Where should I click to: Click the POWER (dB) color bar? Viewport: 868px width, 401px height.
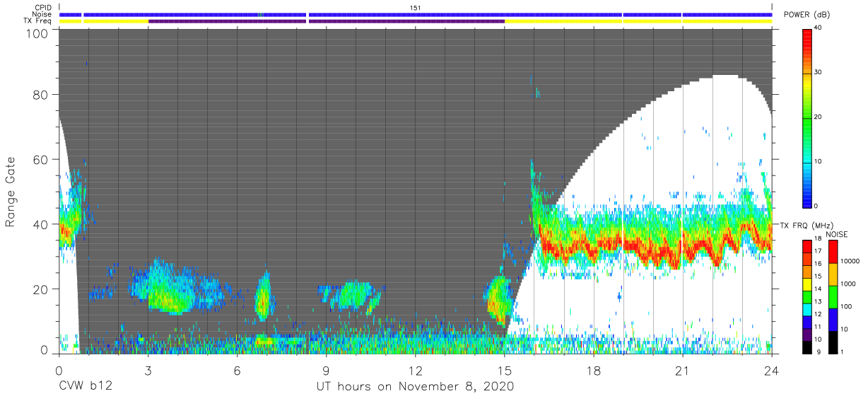(x=807, y=117)
